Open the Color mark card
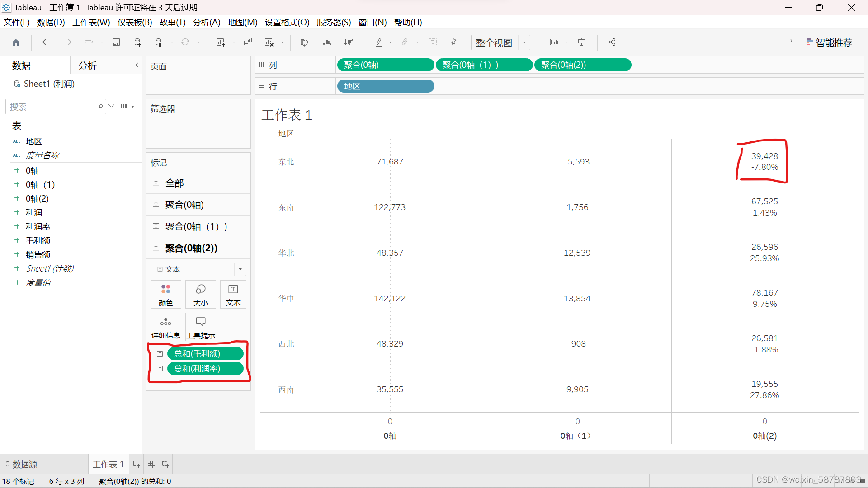868x488 pixels. point(165,294)
